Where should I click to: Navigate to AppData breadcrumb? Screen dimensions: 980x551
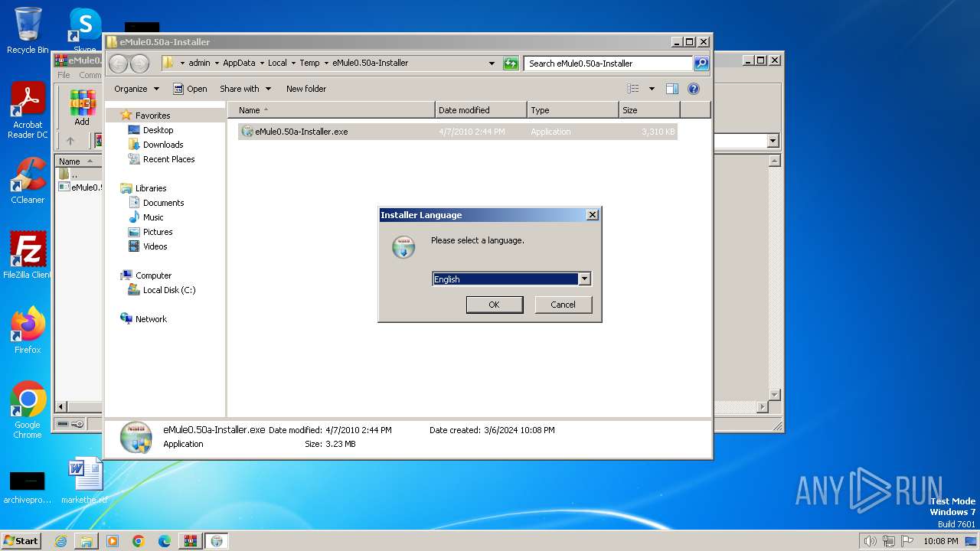pos(239,63)
